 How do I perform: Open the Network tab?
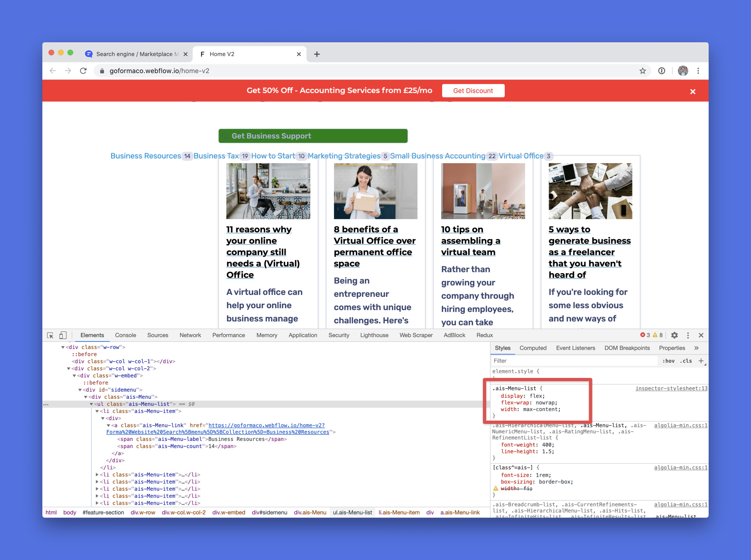(190, 335)
